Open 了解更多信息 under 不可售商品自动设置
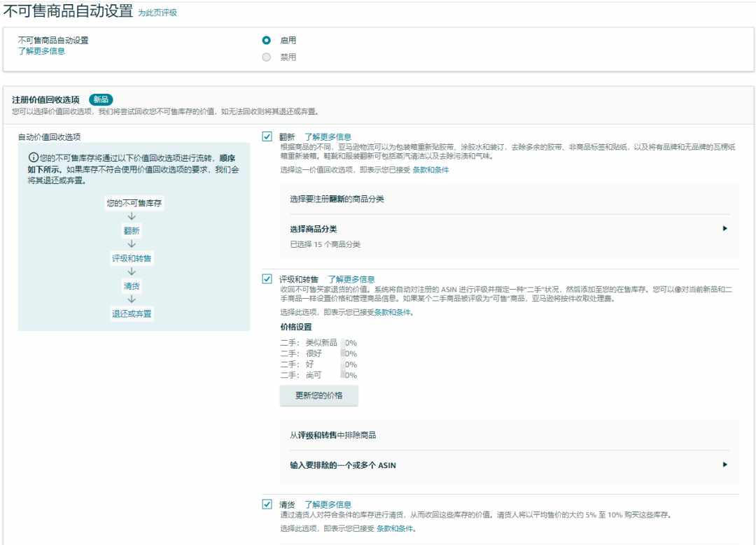Viewport: 756px width, 545px height. pyautogui.click(x=41, y=51)
